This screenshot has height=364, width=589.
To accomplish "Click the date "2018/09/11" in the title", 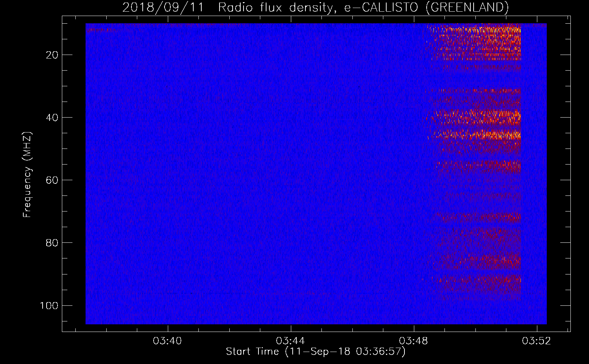I will tap(163, 7).
